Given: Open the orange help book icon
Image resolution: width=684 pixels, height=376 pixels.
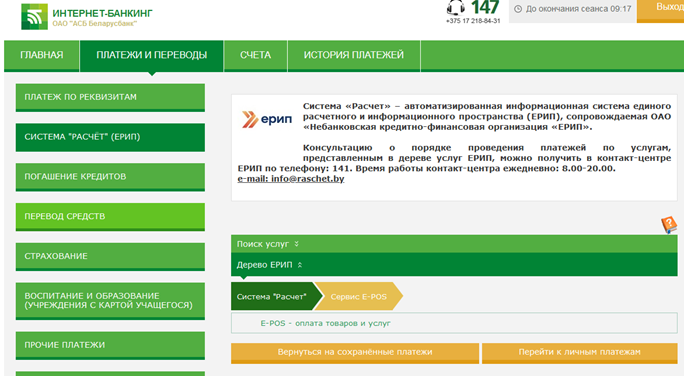Looking at the screenshot, I should click(x=669, y=225).
